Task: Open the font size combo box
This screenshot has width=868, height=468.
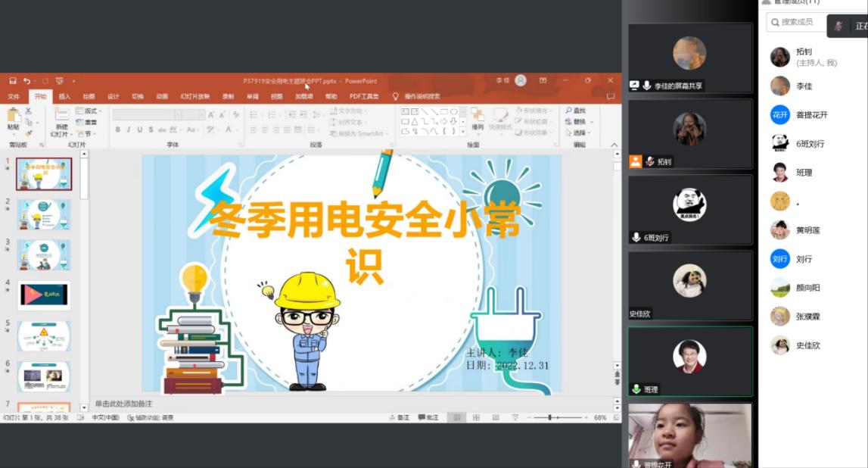Action: pyautogui.click(x=194, y=114)
